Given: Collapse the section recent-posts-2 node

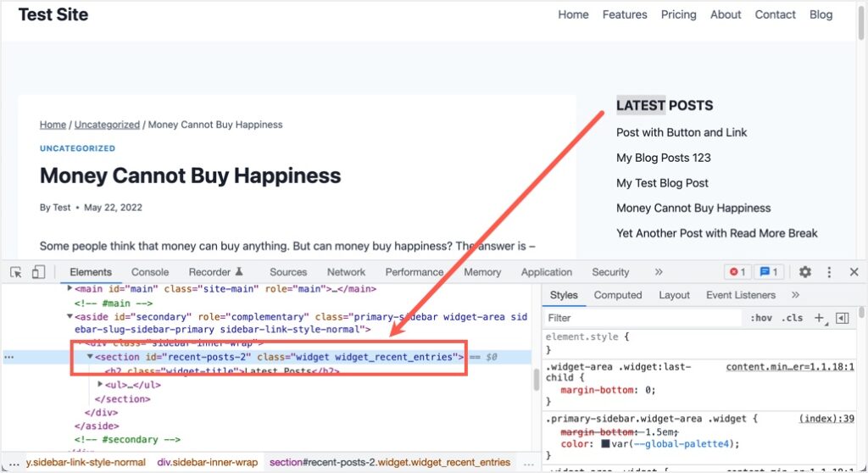Looking at the screenshot, I should pyautogui.click(x=91, y=357).
